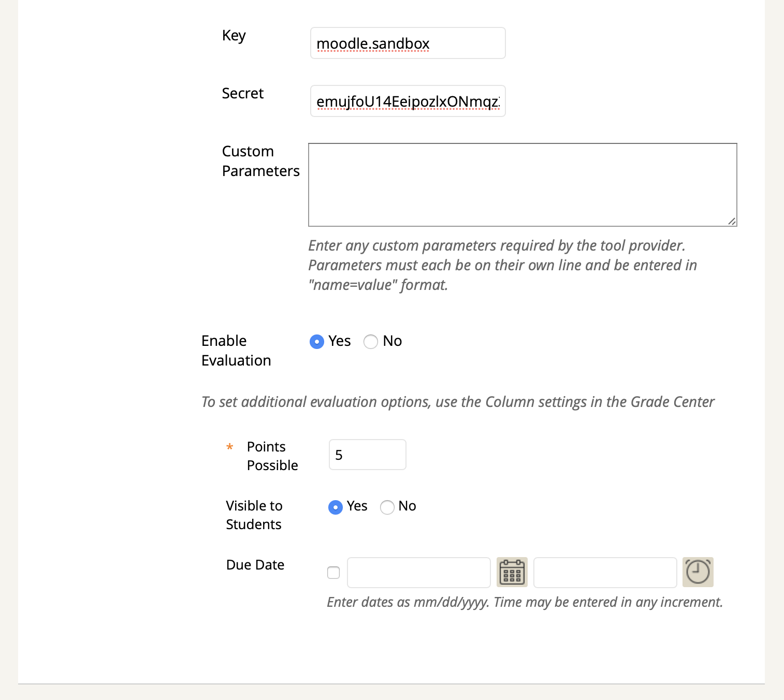Viewport: 784px width, 700px height.
Task: Click the Visible to Students label
Action: [254, 515]
